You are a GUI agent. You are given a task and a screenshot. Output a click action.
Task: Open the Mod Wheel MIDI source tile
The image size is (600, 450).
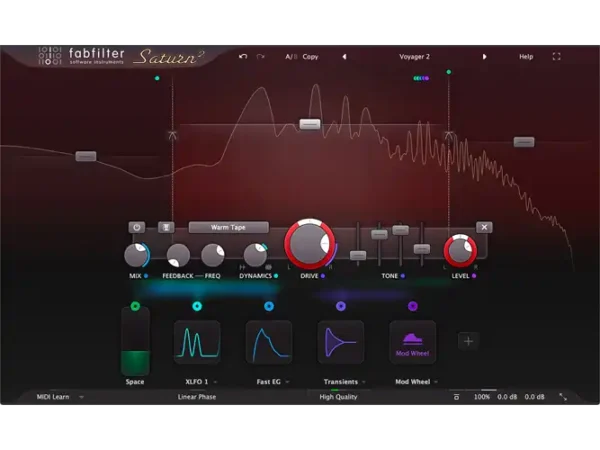(412, 342)
